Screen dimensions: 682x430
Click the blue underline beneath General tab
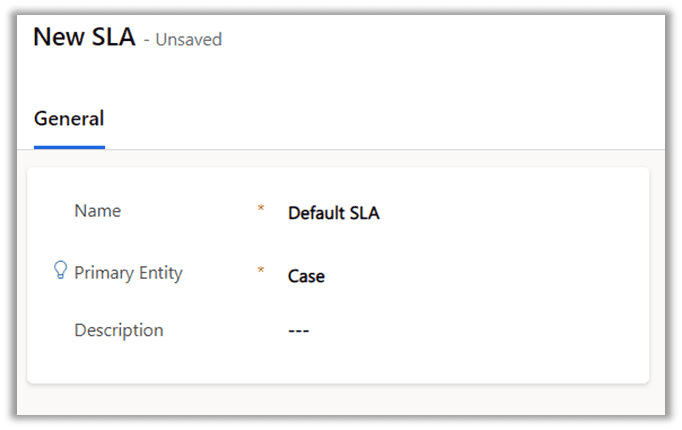69,147
